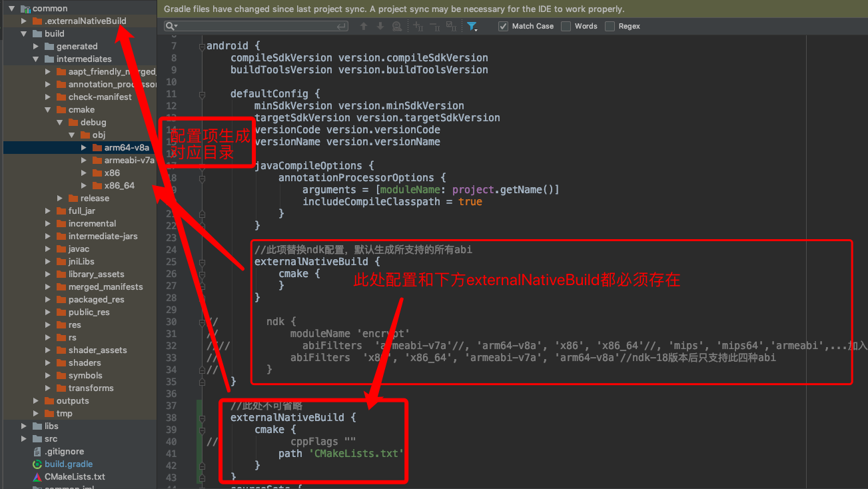Click the javac folder icon
This screenshot has height=489, width=868.
click(x=61, y=248)
